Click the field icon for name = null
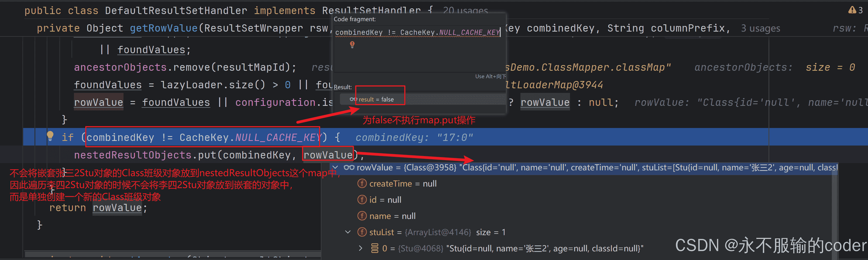The width and height of the screenshot is (868, 260). [362, 216]
